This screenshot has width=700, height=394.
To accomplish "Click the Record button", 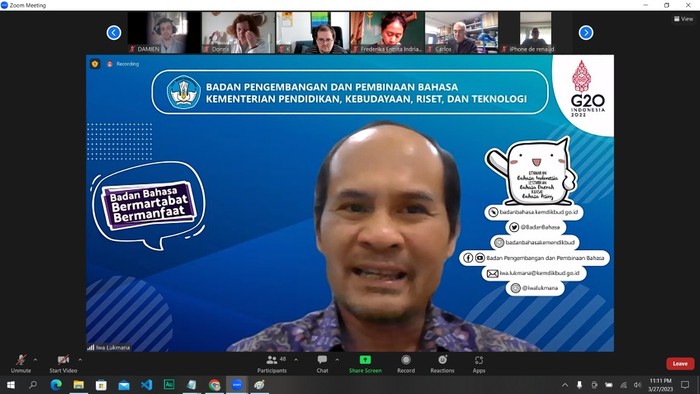I will (406, 364).
